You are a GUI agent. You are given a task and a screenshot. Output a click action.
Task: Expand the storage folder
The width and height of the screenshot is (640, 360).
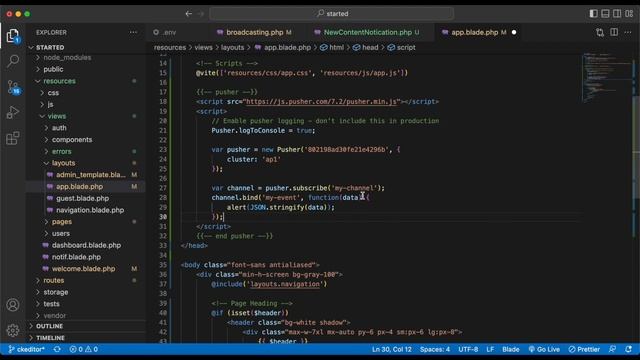coord(86,292)
